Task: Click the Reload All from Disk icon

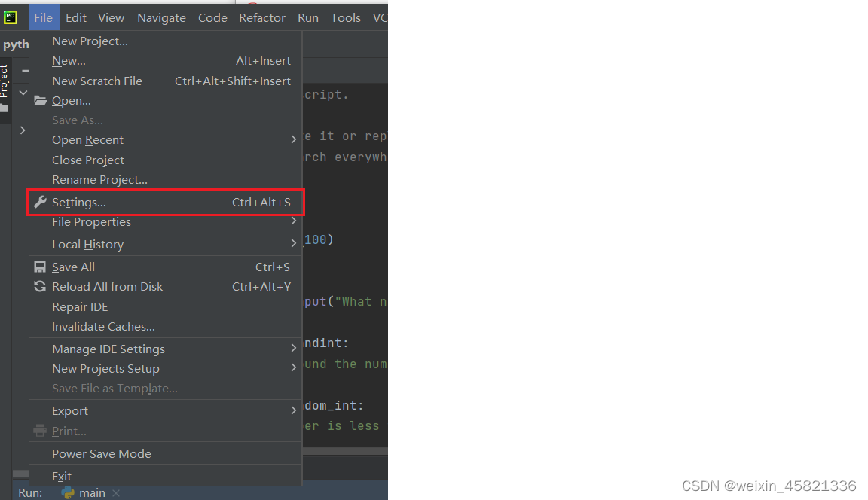Action: (40, 287)
